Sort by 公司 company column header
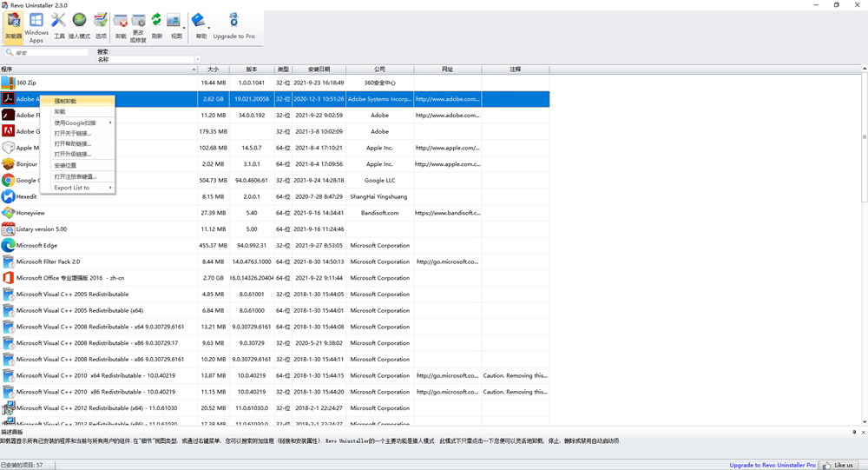The image size is (868, 470). pos(380,70)
